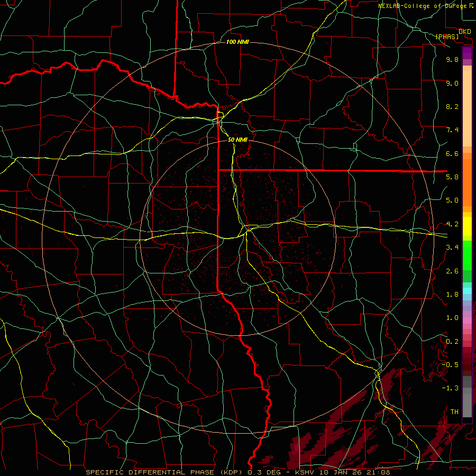The image size is (476, 476).
Task: Click the 100 NMI range ring label
Action: [237, 42]
